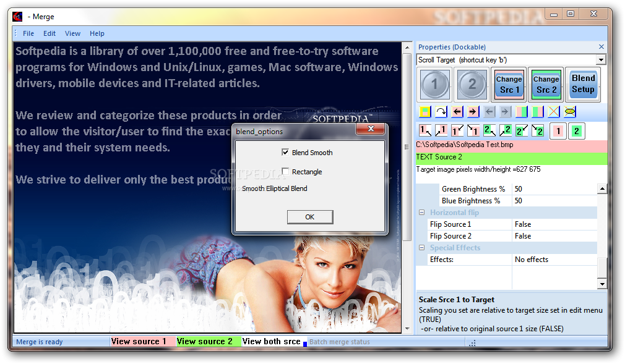The width and height of the screenshot is (625, 364).
Task: Click View source 1 in status bar
Action: coord(142,342)
